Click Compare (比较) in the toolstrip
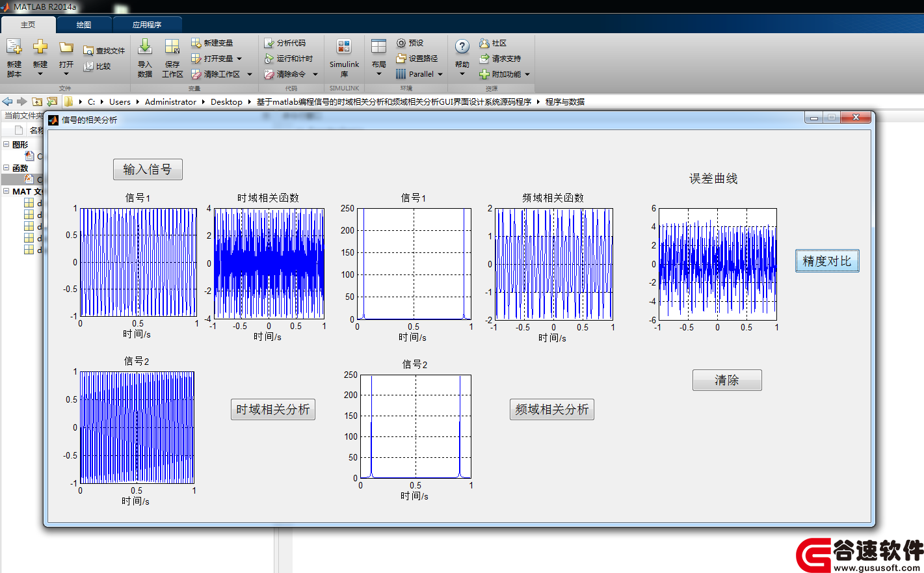The height and width of the screenshot is (573, 924). 98,66
